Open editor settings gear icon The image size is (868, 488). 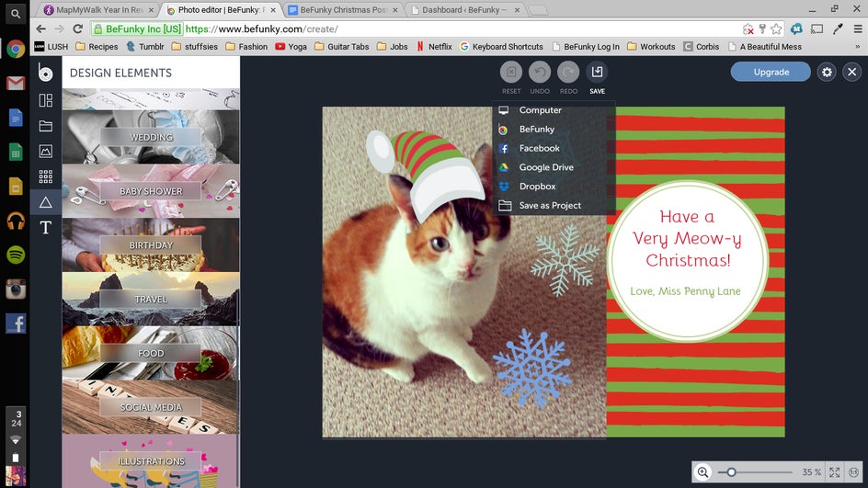[827, 72]
